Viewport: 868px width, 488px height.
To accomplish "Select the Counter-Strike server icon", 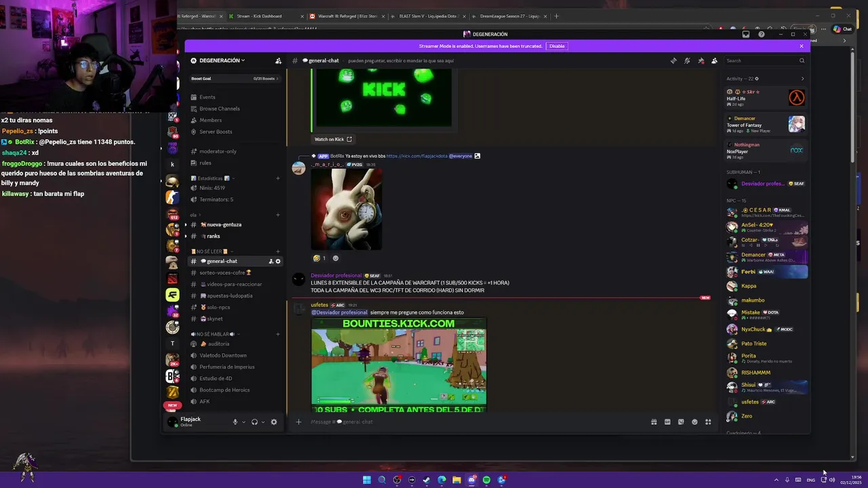I will [x=173, y=197].
